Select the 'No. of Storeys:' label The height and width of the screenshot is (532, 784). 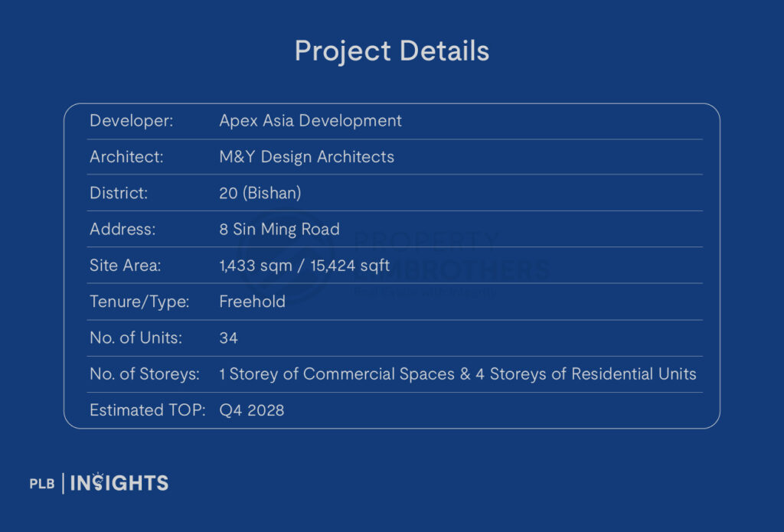tap(145, 374)
